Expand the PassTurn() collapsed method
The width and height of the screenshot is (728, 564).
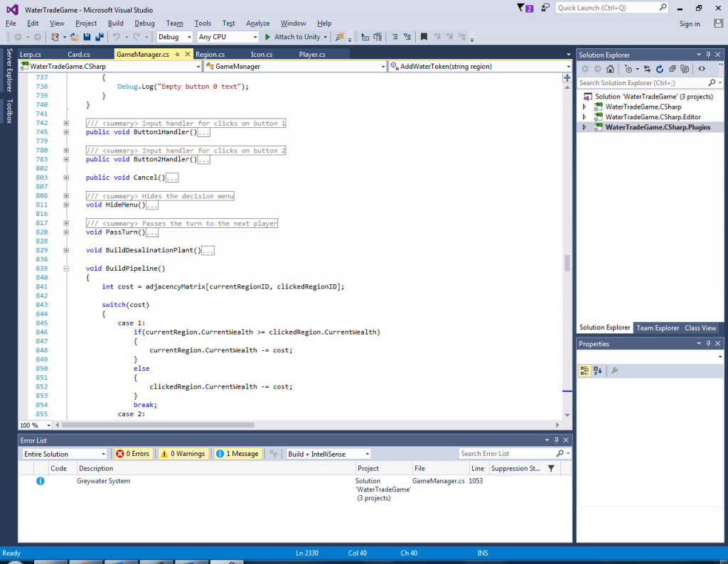66,232
